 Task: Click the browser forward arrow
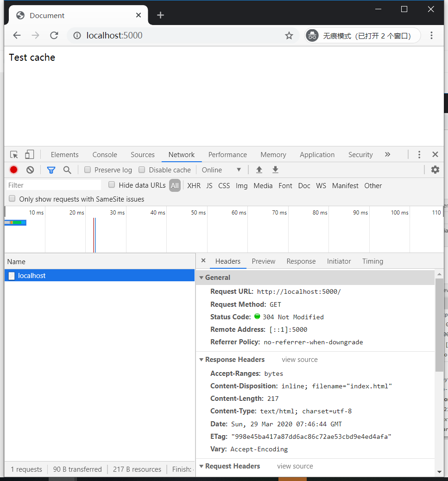[x=36, y=36]
